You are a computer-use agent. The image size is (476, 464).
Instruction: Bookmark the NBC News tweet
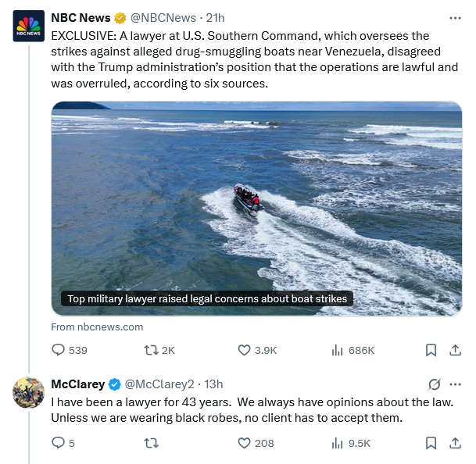click(431, 350)
